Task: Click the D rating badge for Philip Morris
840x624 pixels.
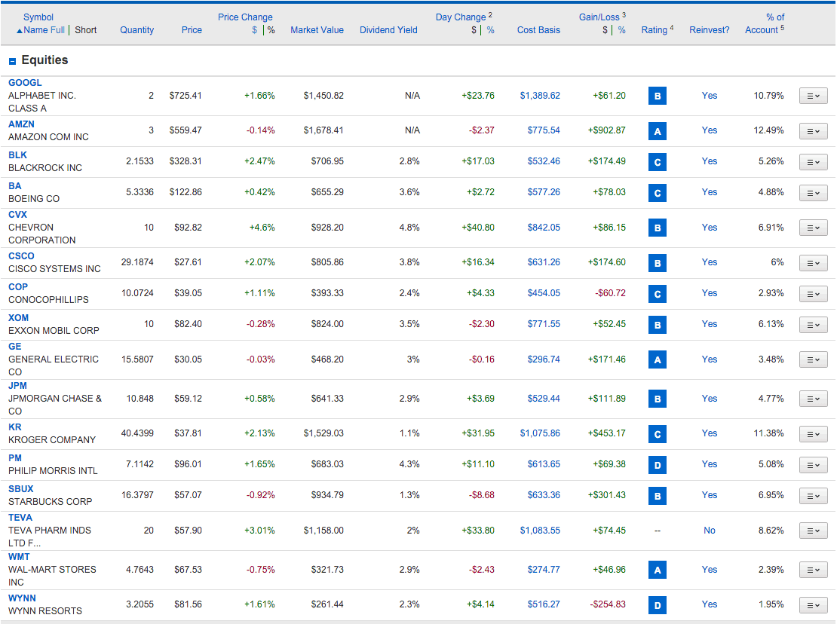Action: [x=658, y=465]
